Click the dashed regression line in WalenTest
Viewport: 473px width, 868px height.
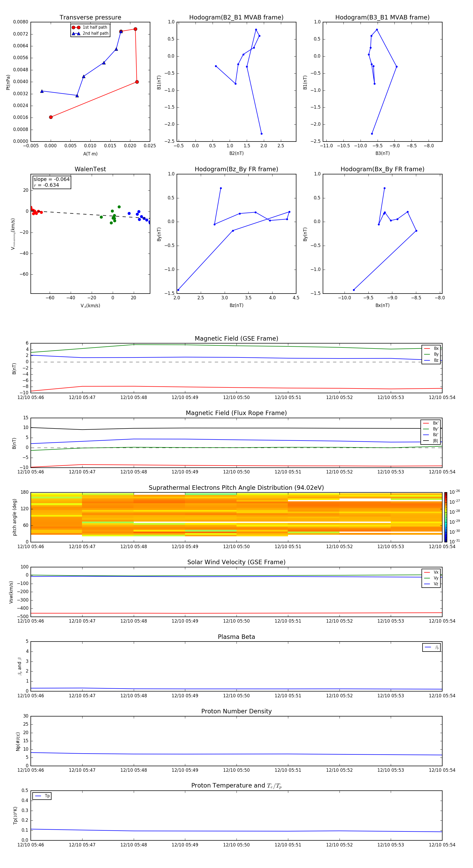click(90, 214)
